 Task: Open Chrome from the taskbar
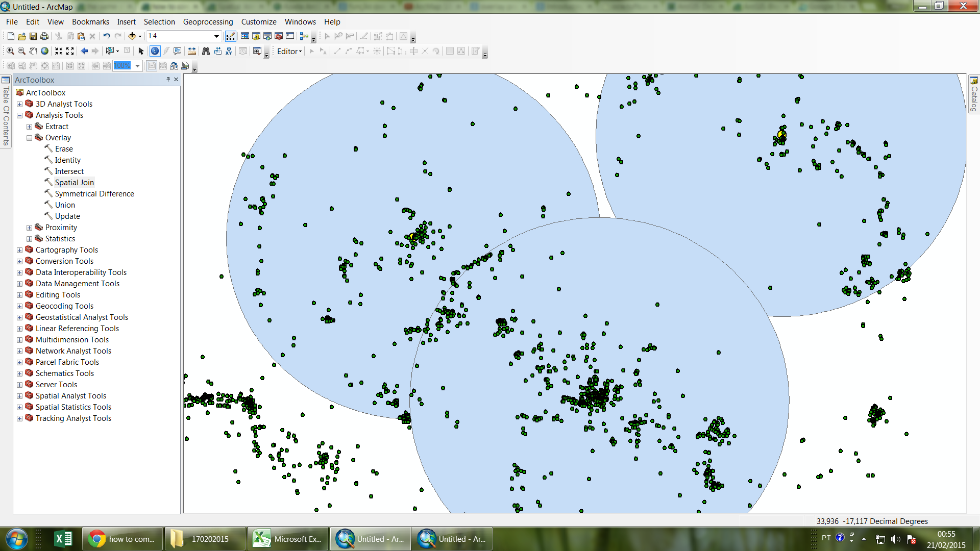click(x=122, y=539)
